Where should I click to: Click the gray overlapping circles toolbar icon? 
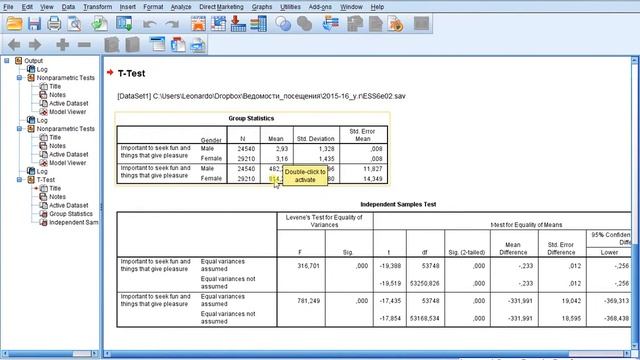tap(304, 24)
